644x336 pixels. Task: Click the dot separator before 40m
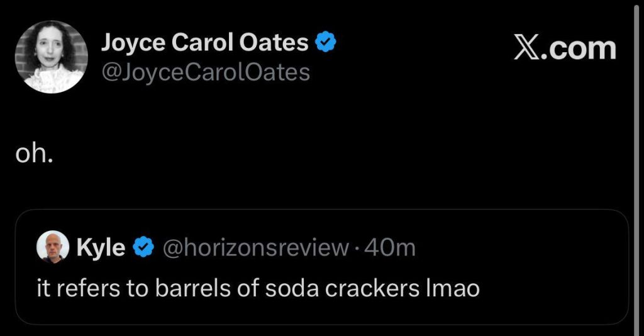pos(357,248)
